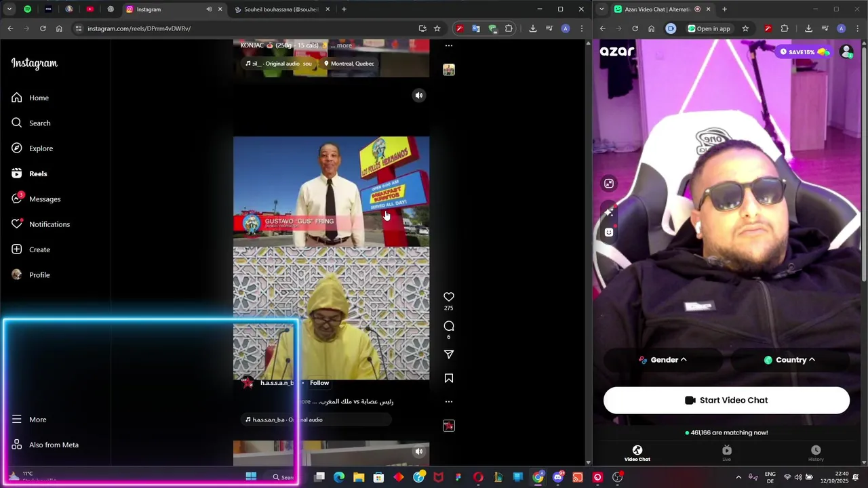Click the SAVE 15% offer badge
868x488 pixels.
coord(805,52)
